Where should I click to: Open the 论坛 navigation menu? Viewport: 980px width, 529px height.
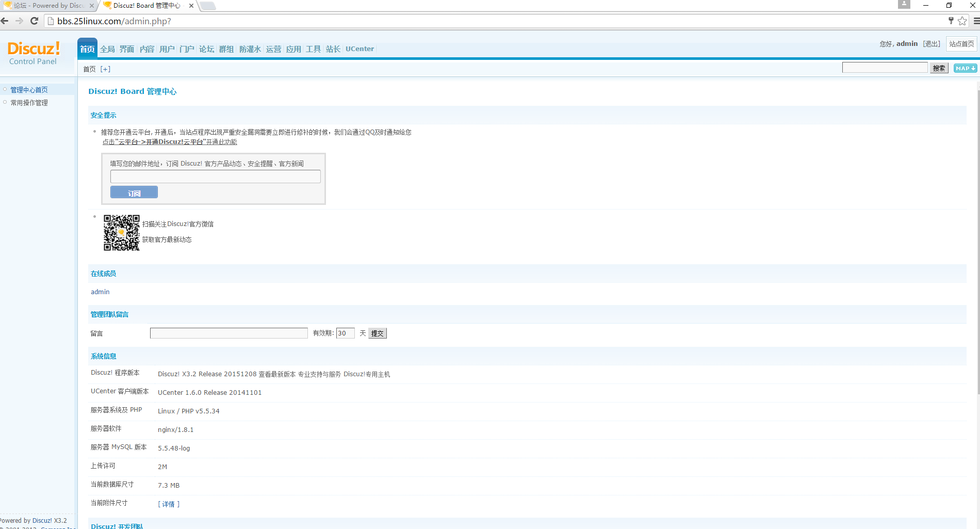(x=206, y=49)
